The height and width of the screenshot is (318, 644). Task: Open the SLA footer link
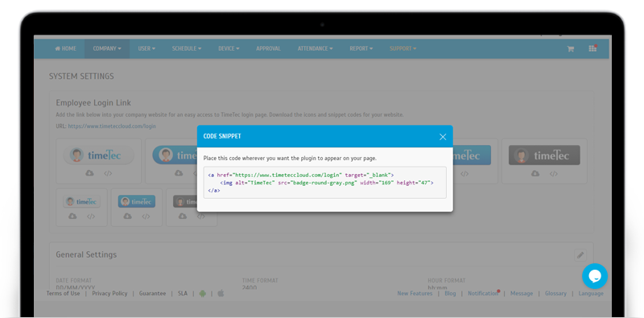(183, 293)
